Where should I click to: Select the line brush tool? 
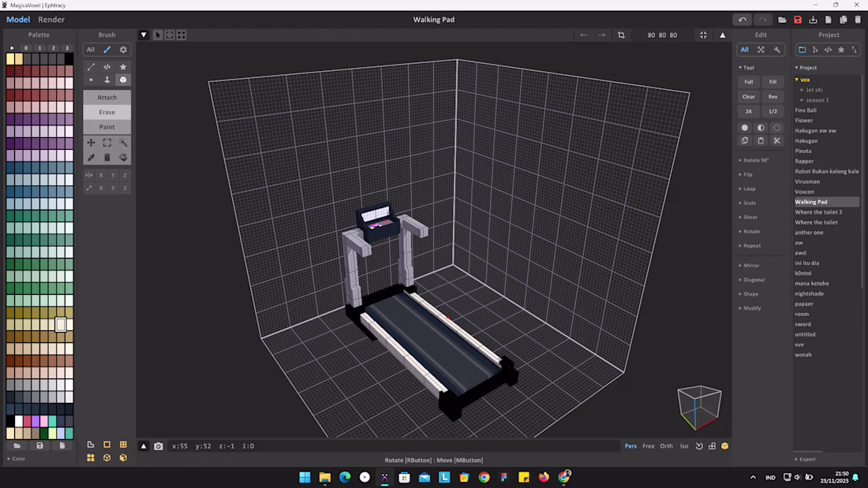(x=91, y=67)
